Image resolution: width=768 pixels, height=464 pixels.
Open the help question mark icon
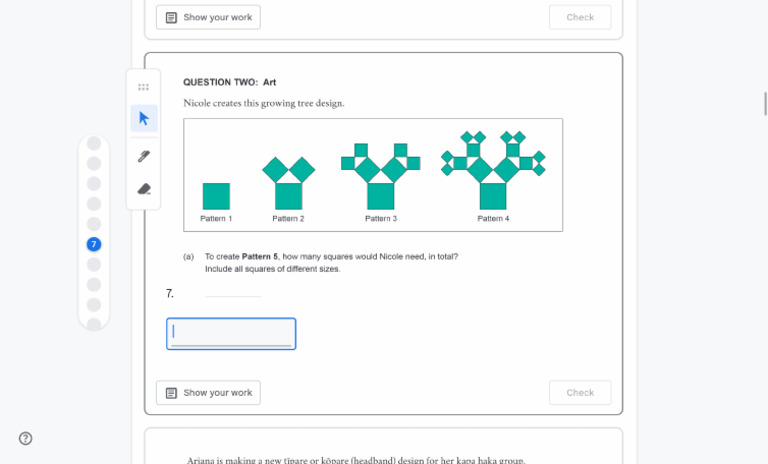26,438
